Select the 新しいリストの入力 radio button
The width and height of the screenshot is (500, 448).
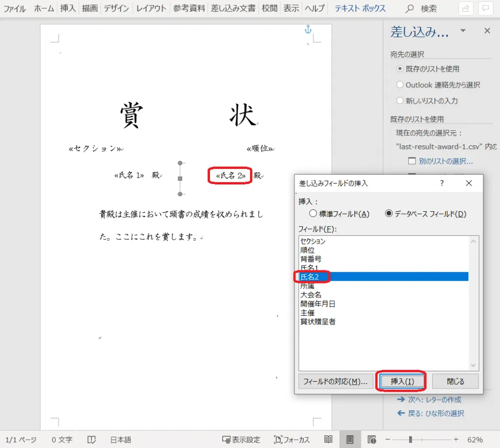click(400, 101)
